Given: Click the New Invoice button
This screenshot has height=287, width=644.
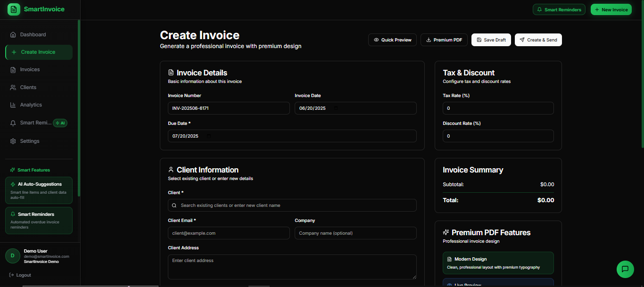Looking at the screenshot, I should click(611, 9).
